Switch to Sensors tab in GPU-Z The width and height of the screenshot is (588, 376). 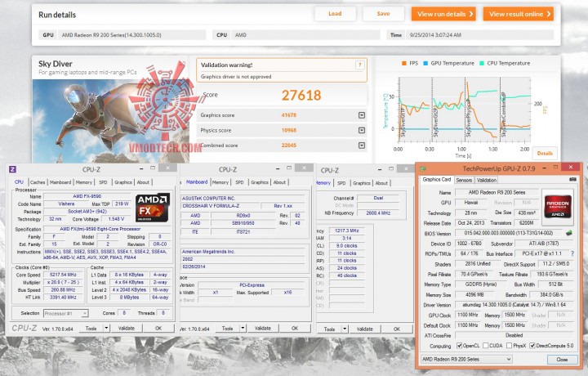464,180
